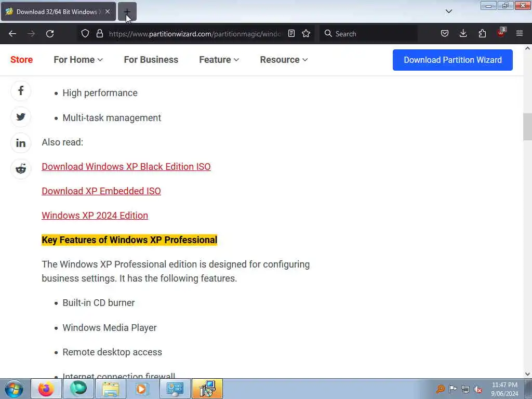Click the orange magnifier tray icon

[441, 389]
